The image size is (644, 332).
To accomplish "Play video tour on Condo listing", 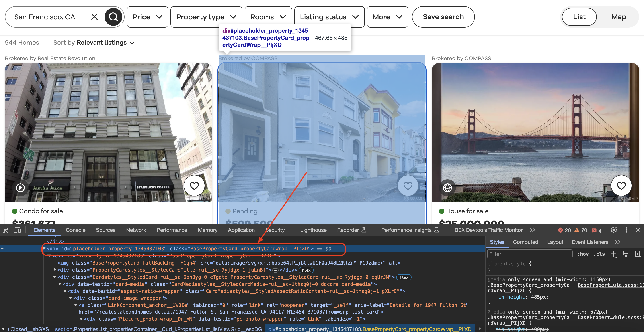I will pos(20,188).
